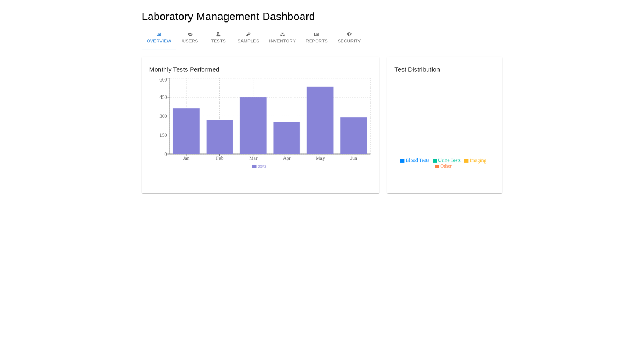
Task: Click the Apr bar in Monthly Tests
Action: coord(287,138)
